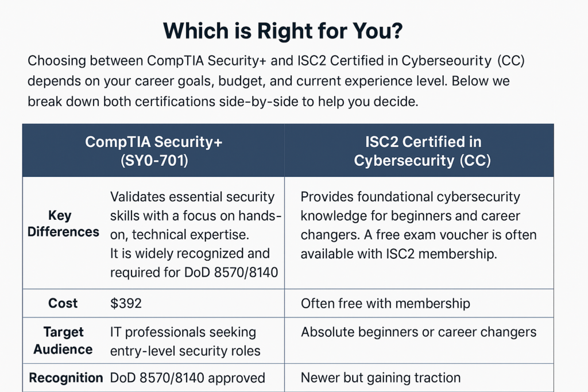Click 'Validates essential security' description text
The height and width of the screenshot is (392, 588).
[x=192, y=197]
